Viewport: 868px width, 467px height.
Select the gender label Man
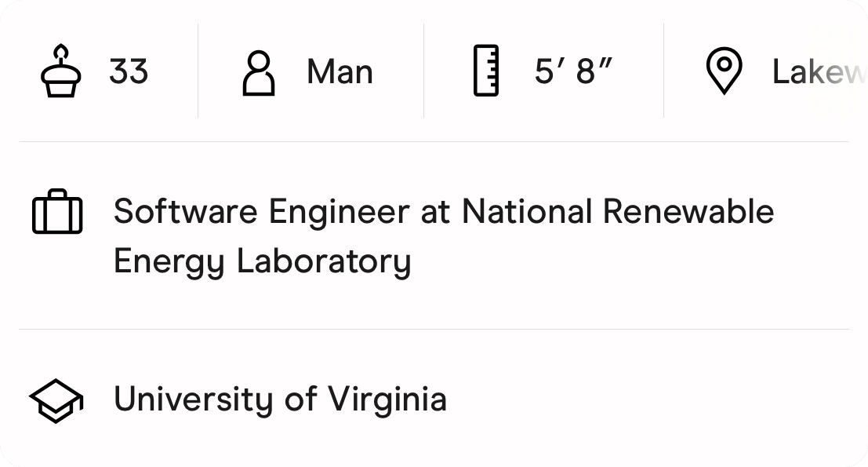tap(340, 72)
